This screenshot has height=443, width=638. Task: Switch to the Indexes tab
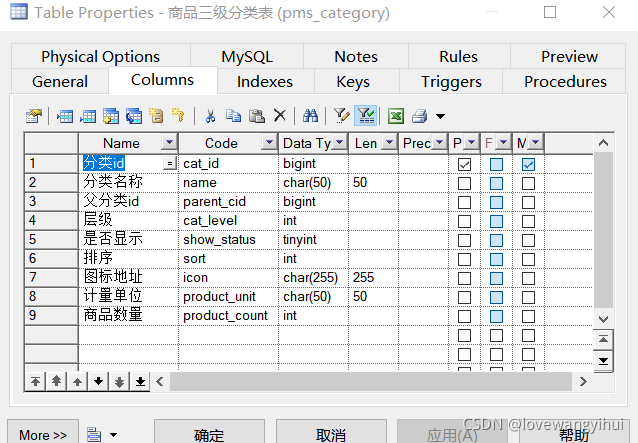[x=265, y=82]
